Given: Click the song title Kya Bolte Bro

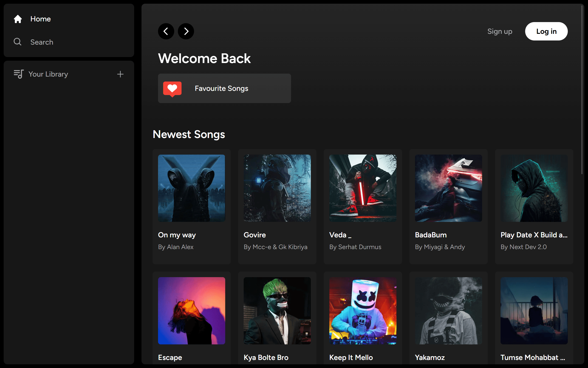Looking at the screenshot, I should click(266, 358).
